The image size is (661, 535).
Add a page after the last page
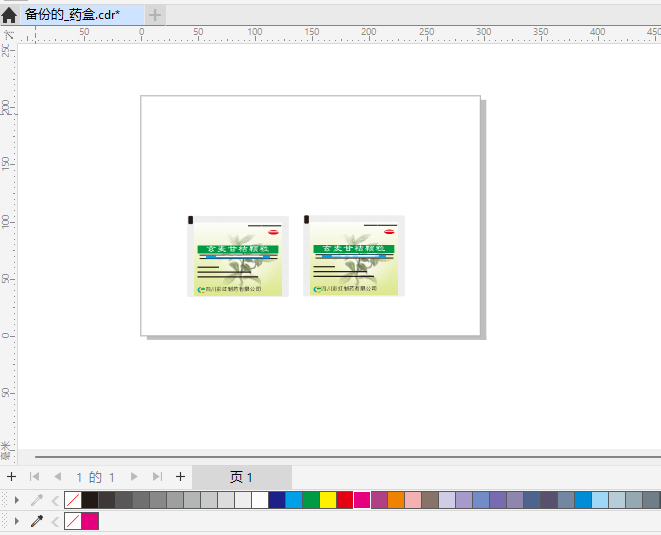click(x=180, y=477)
